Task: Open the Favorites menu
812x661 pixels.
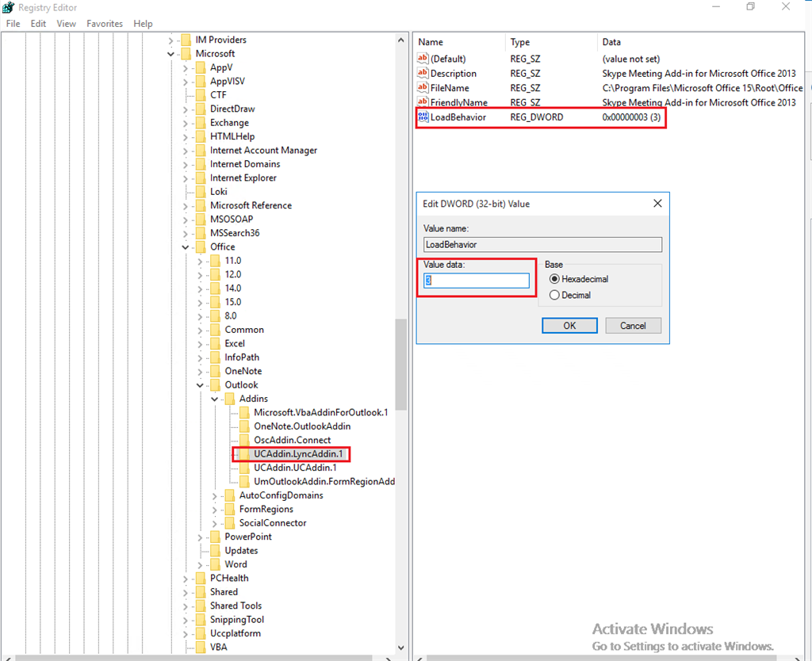Action: click(105, 24)
